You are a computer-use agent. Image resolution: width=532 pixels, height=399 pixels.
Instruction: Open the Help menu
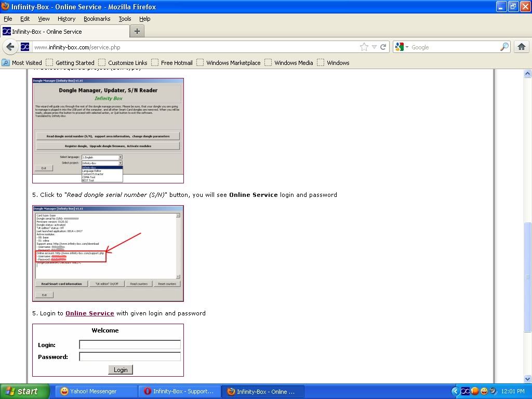[145, 19]
